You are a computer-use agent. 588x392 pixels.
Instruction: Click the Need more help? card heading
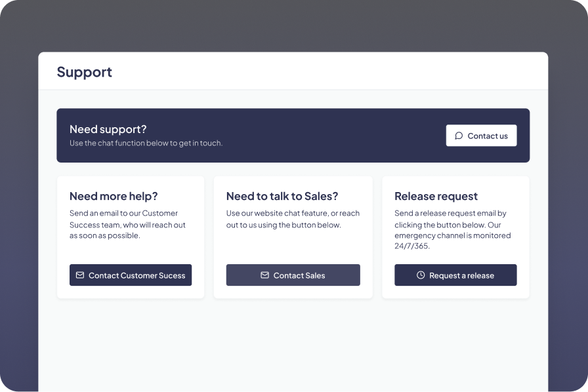click(x=114, y=196)
